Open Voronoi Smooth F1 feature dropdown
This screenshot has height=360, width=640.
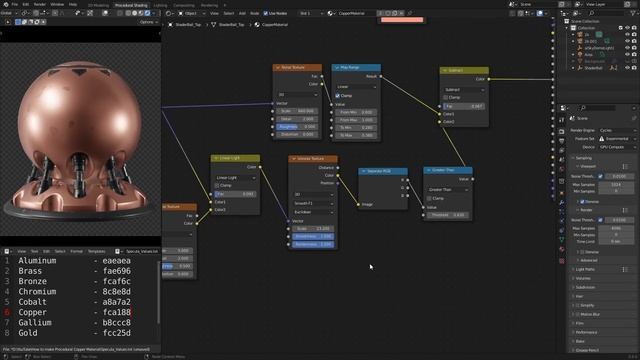pyautogui.click(x=313, y=203)
